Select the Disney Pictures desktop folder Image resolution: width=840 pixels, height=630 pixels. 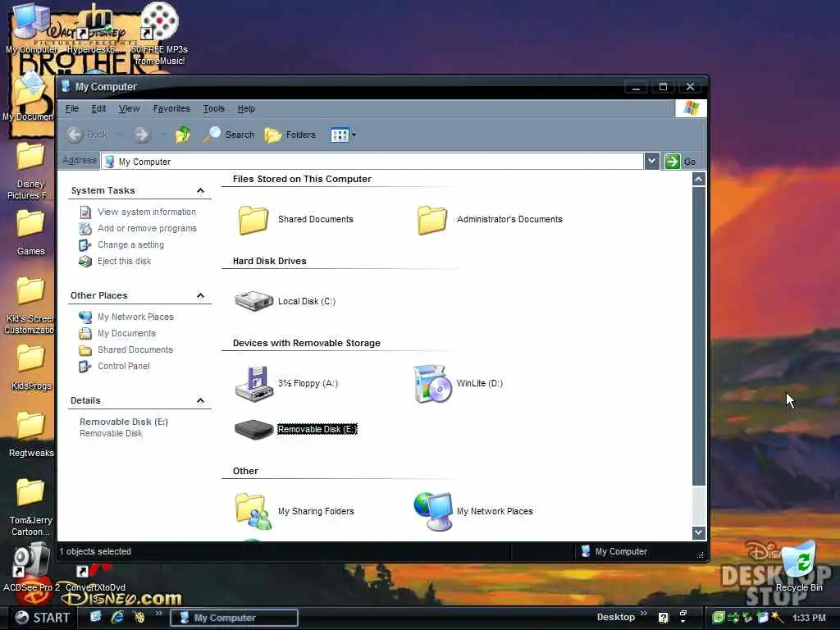click(x=30, y=171)
